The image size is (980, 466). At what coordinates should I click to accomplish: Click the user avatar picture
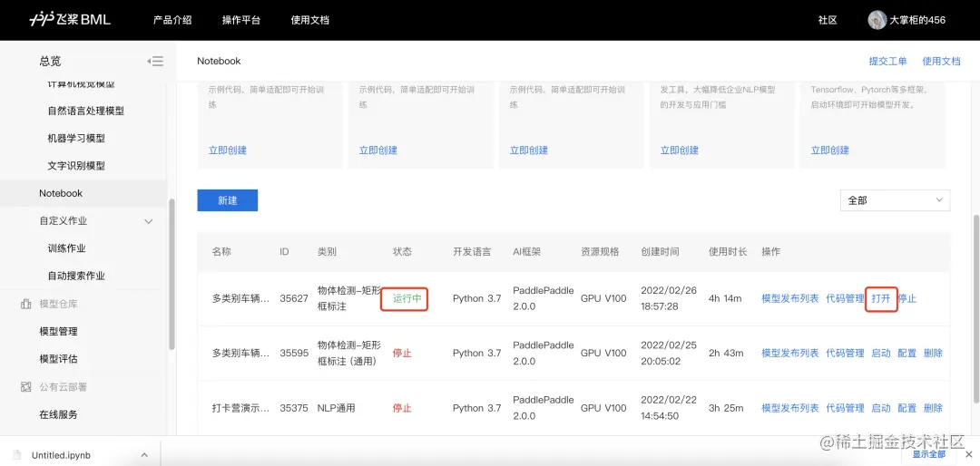[x=877, y=20]
